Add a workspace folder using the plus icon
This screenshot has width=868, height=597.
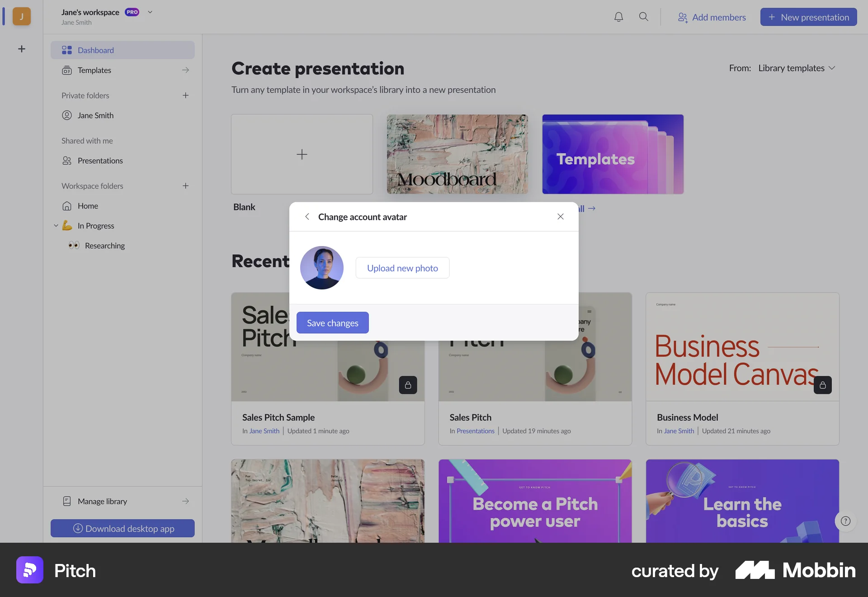click(185, 185)
